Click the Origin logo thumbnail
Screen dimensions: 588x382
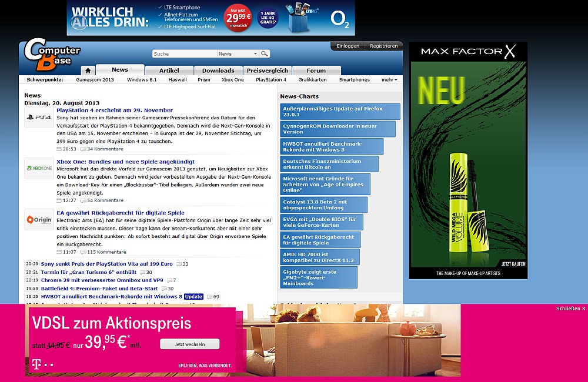pos(39,220)
